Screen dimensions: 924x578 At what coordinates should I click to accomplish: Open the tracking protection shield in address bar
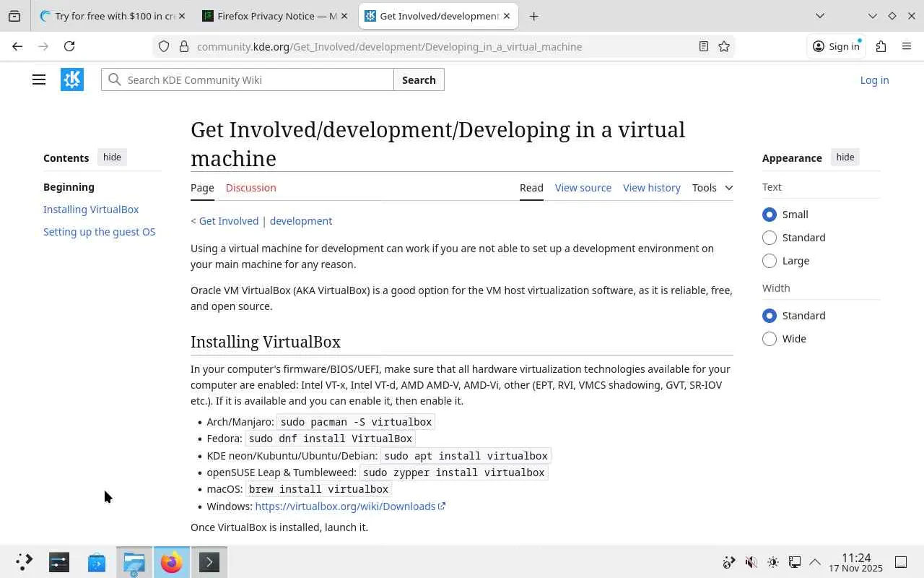point(164,46)
